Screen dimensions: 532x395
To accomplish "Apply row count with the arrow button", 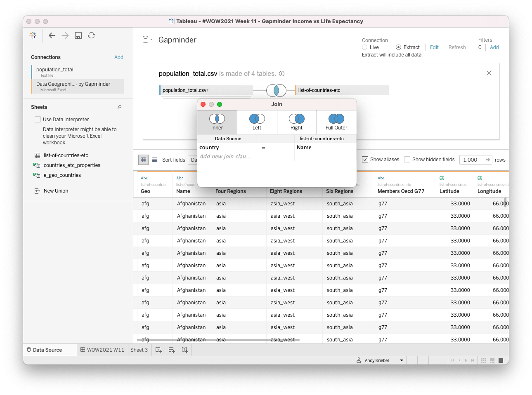I will click(488, 160).
